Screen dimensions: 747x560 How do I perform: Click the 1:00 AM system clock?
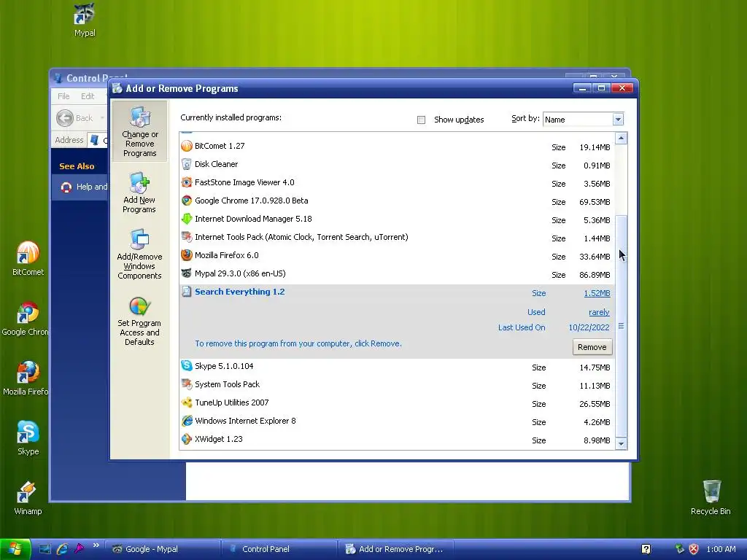click(721, 549)
